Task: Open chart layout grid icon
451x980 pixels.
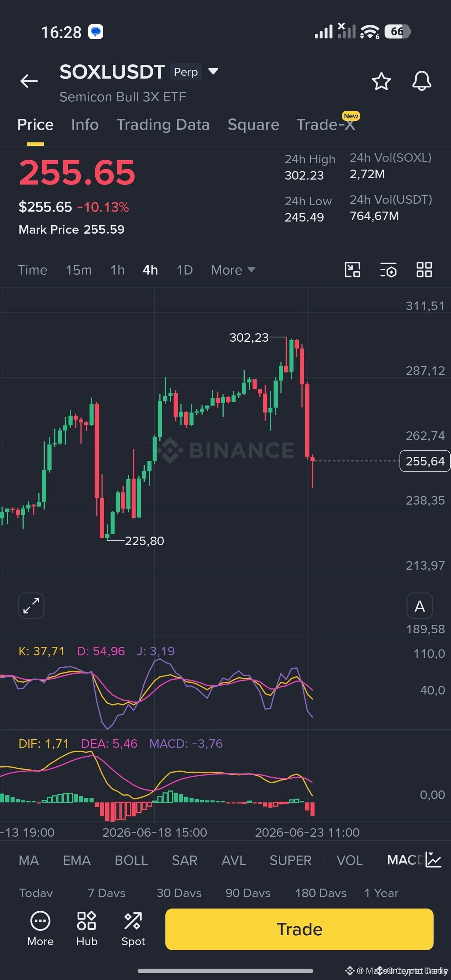Action: coord(424,270)
